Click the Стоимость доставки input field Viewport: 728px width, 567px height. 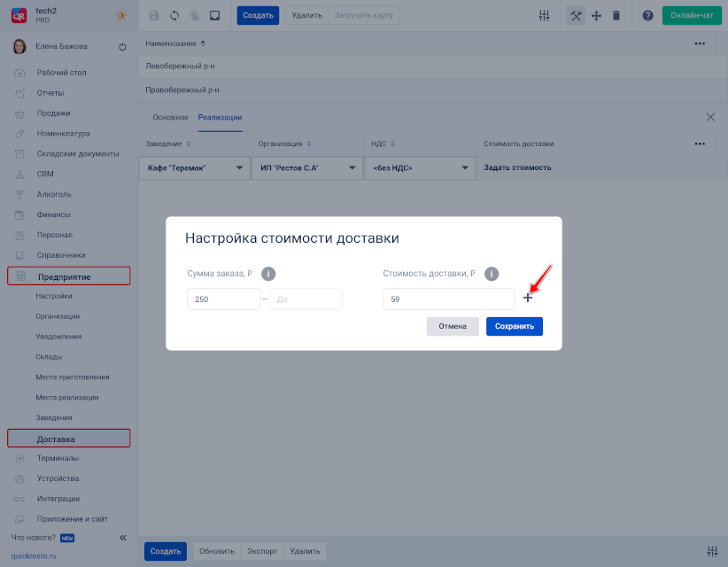(448, 299)
